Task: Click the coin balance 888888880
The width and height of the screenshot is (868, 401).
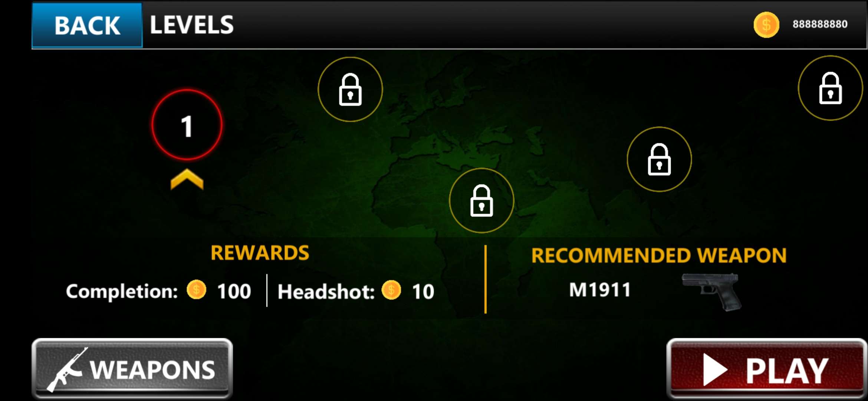Action: (x=820, y=25)
